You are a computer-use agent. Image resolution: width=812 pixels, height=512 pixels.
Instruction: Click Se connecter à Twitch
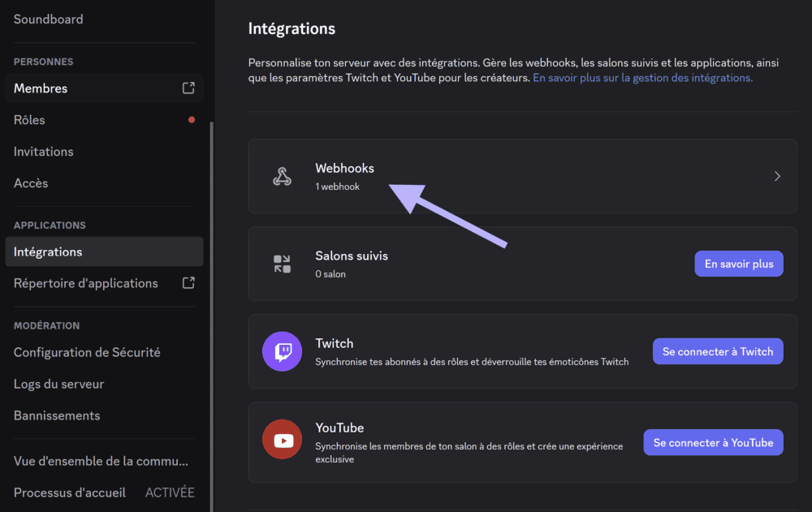click(x=718, y=351)
